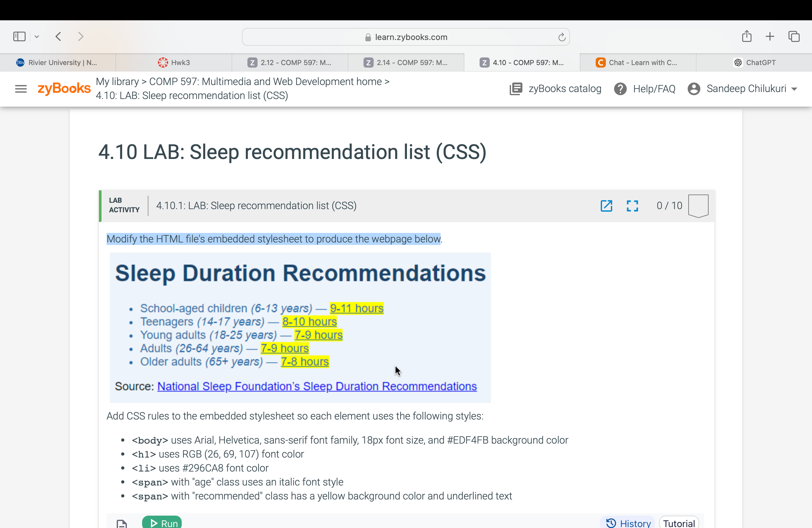Image resolution: width=812 pixels, height=528 pixels.
Task: Click the Help/FAQ question mark icon
Action: pyautogui.click(x=620, y=89)
